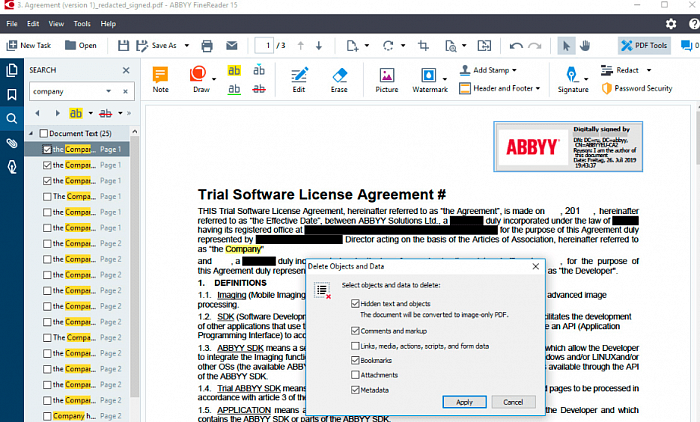Select the Erase tool
This screenshot has height=422, width=700.
339,79
